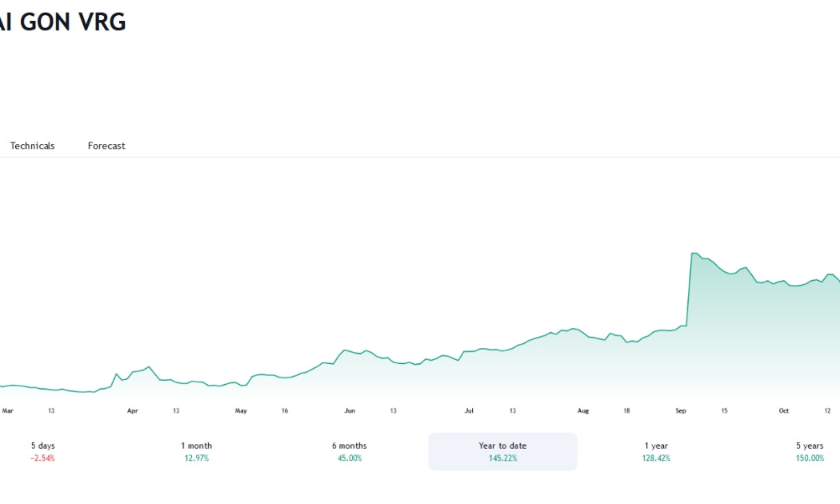Select the 5 days range
The height and width of the screenshot is (504, 840).
click(x=43, y=451)
